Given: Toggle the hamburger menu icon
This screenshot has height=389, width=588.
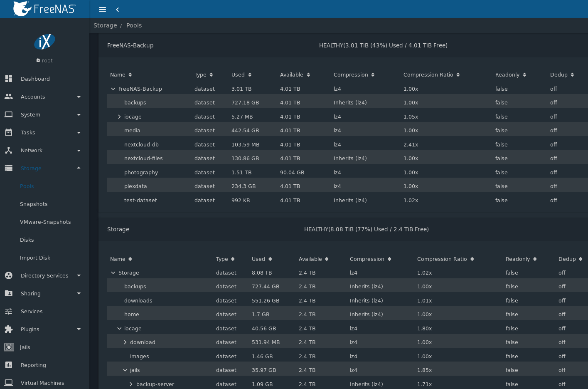Looking at the screenshot, I should (103, 10).
